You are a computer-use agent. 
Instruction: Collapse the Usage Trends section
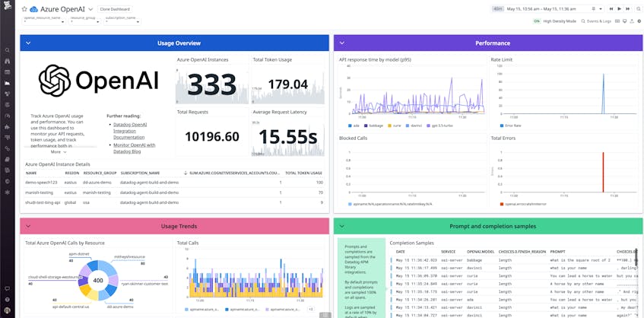[x=27, y=226]
